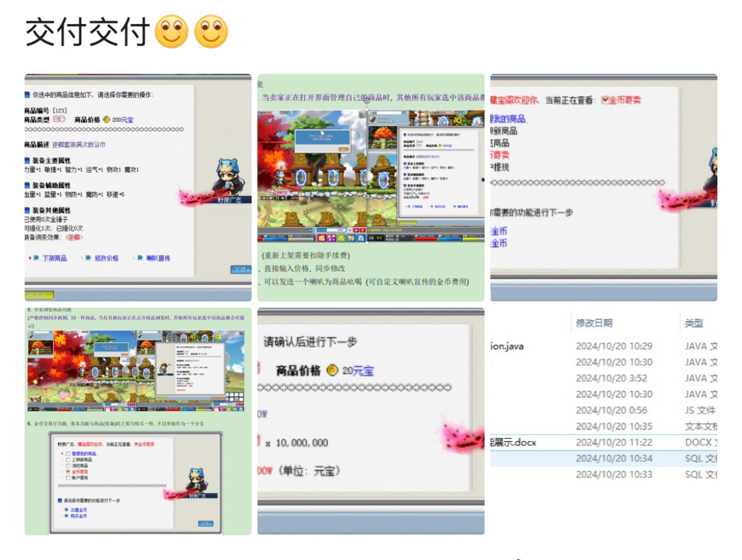The height and width of the screenshot is (560, 742).
Task: Click the 2024/10/20 11:22 date cell
Action: (x=613, y=442)
